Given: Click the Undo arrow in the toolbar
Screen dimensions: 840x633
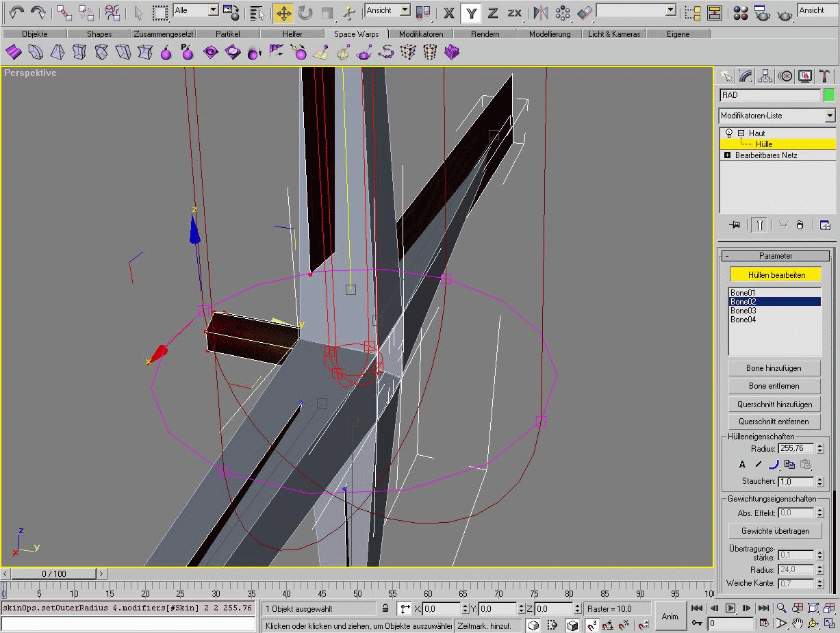Looking at the screenshot, I should click(16, 12).
